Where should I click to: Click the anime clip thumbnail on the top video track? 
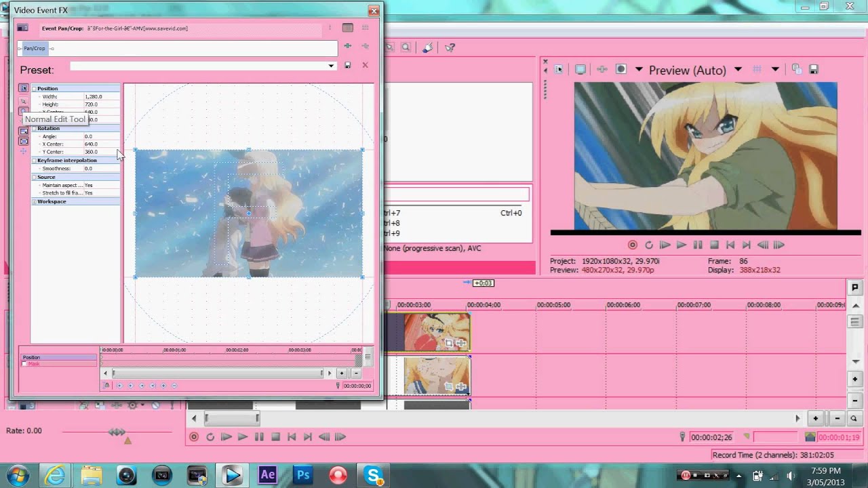pyautogui.click(x=437, y=331)
